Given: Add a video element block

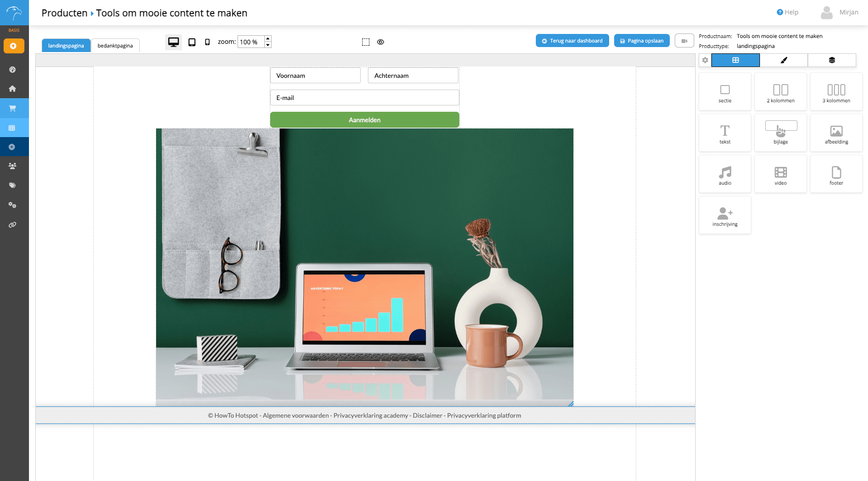Looking at the screenshot, I should [x=780, y=174].
